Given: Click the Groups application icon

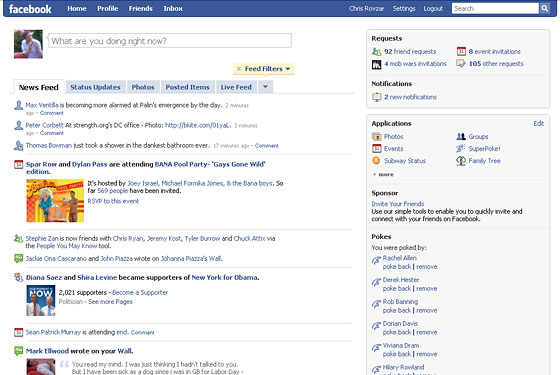Looking at the screenshot, I should pyautogui.click(x=461, y=136).
